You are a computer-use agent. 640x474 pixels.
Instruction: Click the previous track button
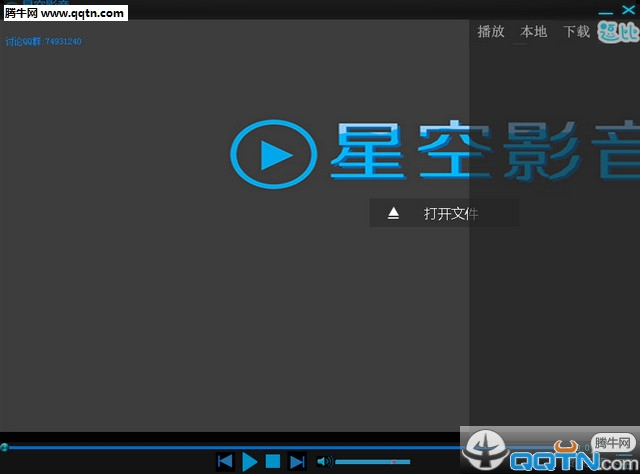click(x=225, y=462)
